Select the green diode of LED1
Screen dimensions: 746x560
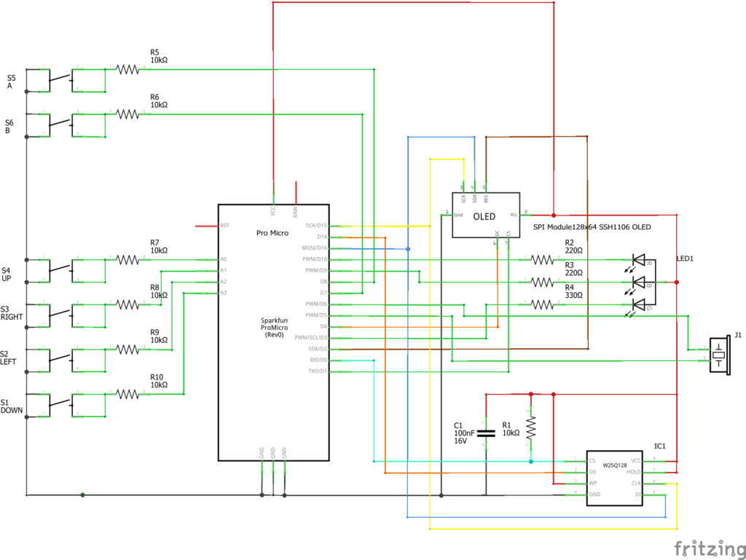639,304
